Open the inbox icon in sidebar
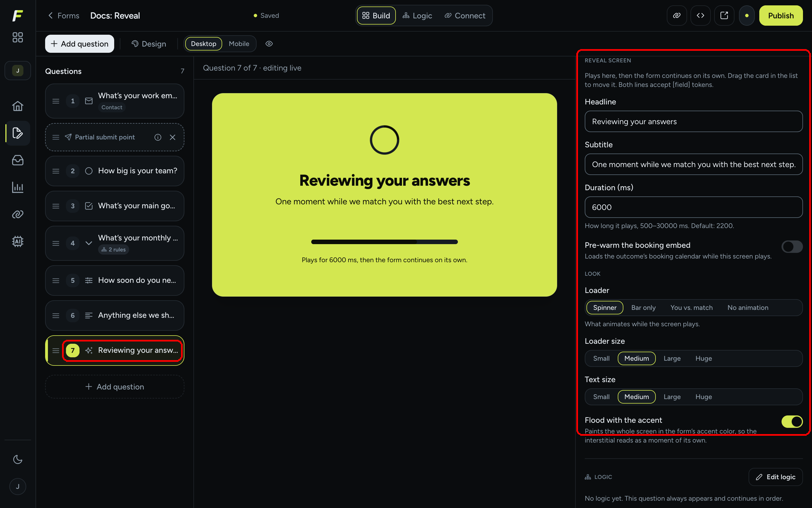The image size is (812, 508). [17, 160]
